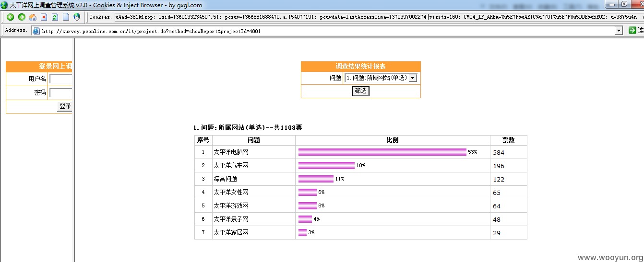The width and height of the screenshot is (644, 262).
Task: Click the vote count 122
Action: (499, 180)
